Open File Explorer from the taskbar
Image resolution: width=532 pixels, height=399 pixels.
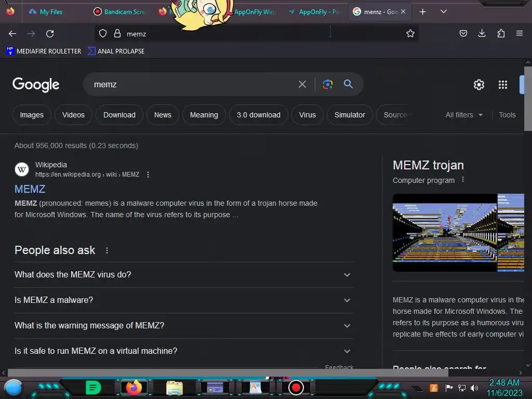(175, 388)
